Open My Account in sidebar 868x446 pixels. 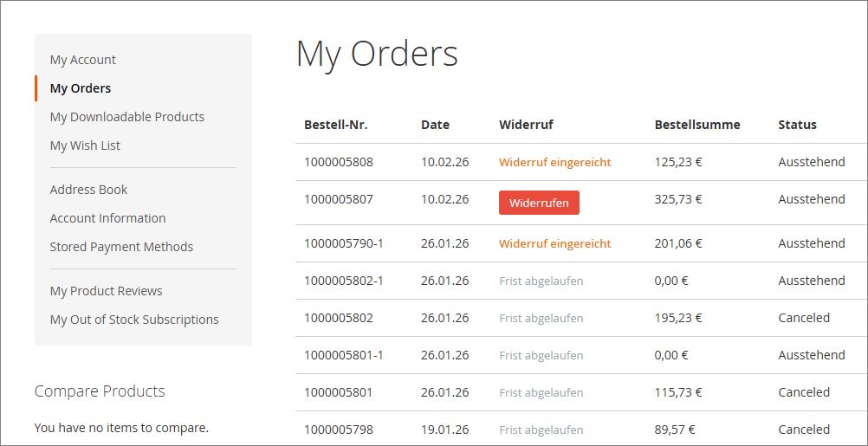83,60
